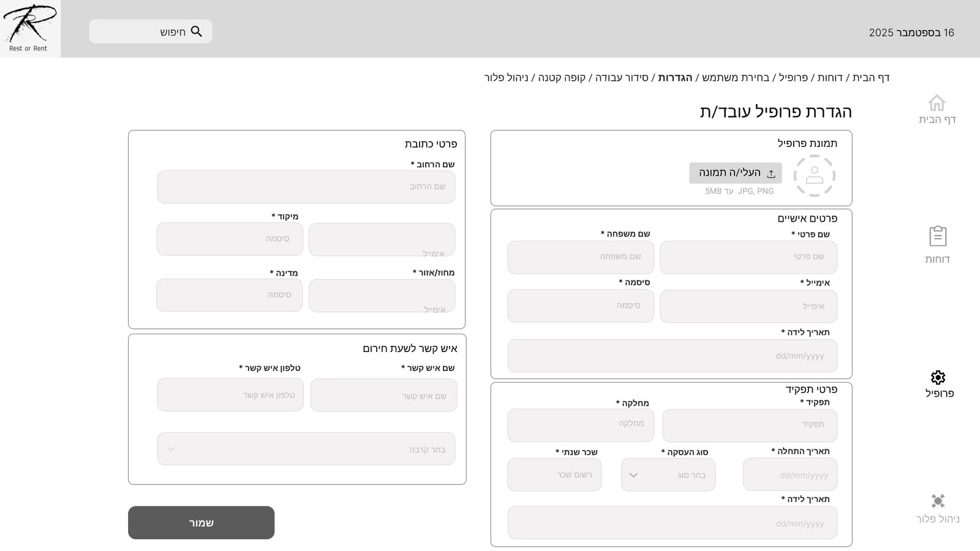Expand the employment type dropdown (בחר סוג)
The width and height of the screenshot is (980, 551).
pyautogui.click(x=668, y=475)
